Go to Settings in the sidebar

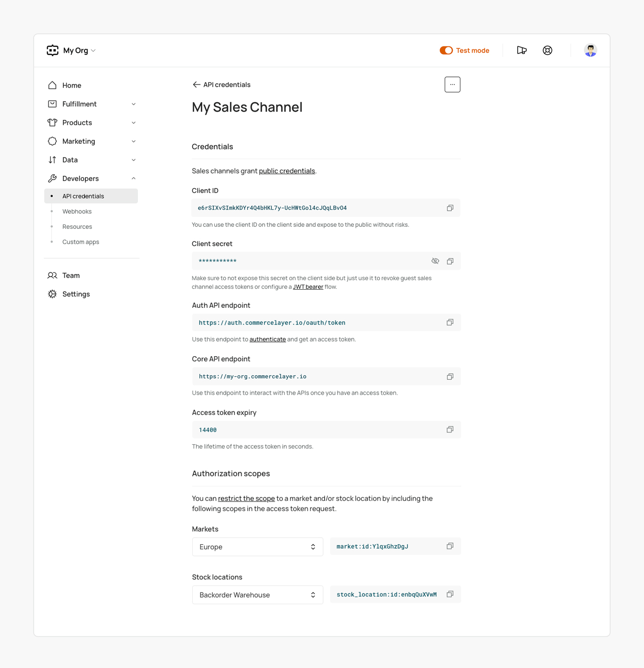76,294
